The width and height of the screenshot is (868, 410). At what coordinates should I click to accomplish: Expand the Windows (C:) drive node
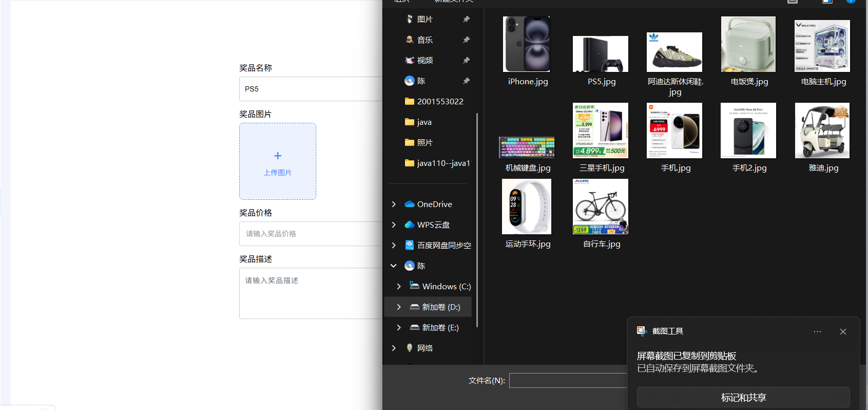pos(399,286)
